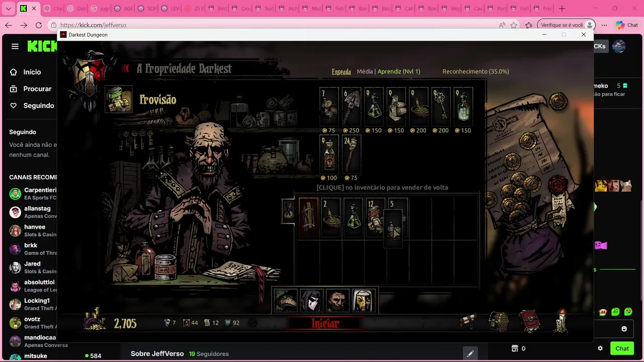This screenshot has height=362, width=644.
Task: Open the hanvee recommended channel
Action: click(x=32, y=231)
